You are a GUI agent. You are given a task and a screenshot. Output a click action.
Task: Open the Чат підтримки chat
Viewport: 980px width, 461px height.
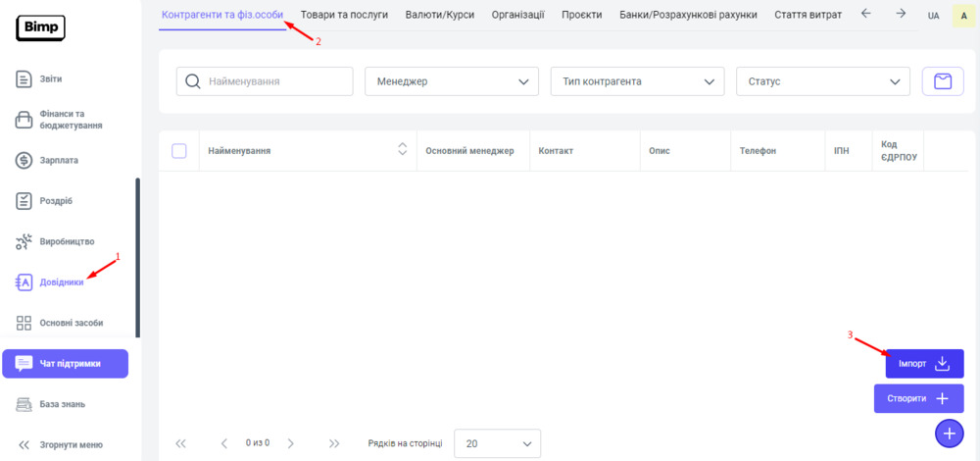point(66,363)
